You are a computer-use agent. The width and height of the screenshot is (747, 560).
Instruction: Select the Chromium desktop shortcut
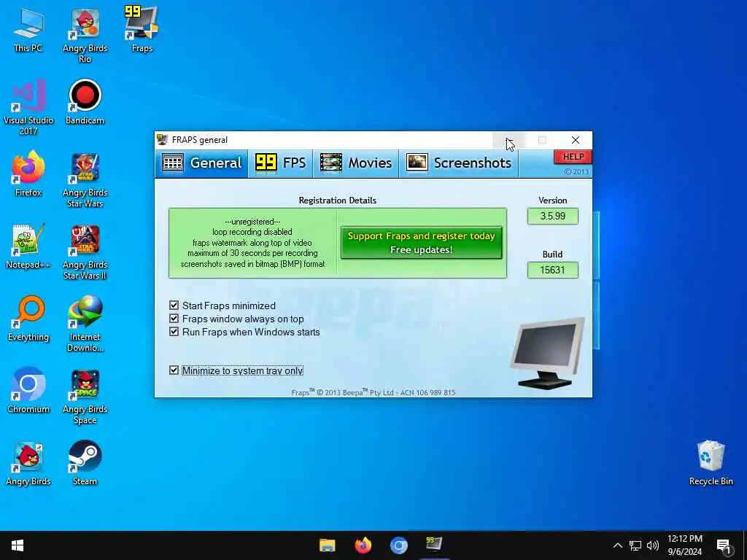coord(28,391)
